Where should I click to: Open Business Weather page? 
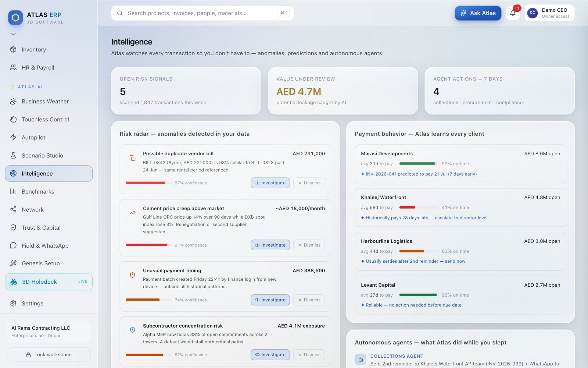[49, 102]
